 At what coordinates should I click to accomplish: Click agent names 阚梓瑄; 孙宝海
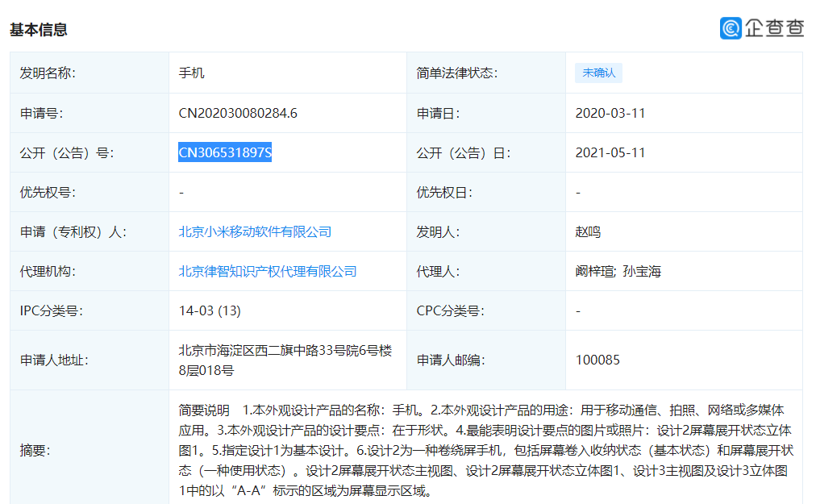click(x=618, y=271)
